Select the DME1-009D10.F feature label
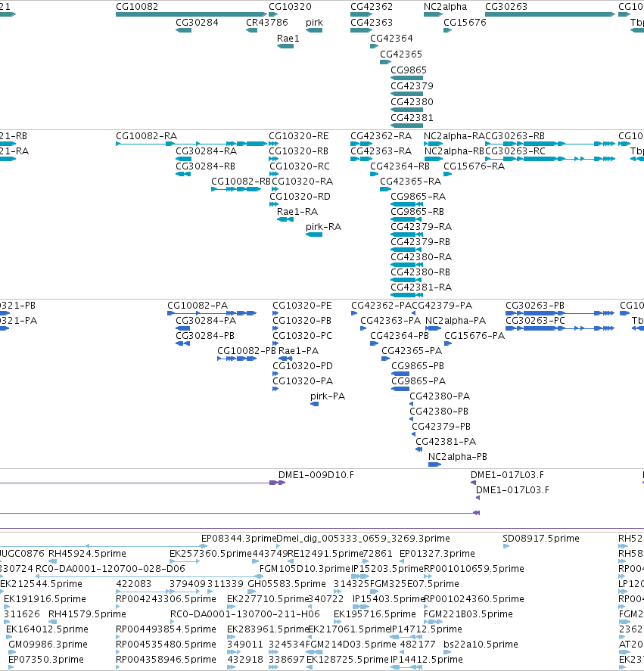The height and width of the screenshot is (671, 644). [316, 474]
